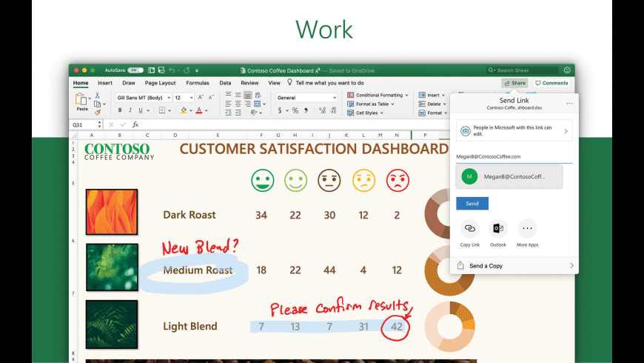Switch to the Insert tab
Viewport: 644px width, 363px height.
pyautogui.click(x=105, y=83)
